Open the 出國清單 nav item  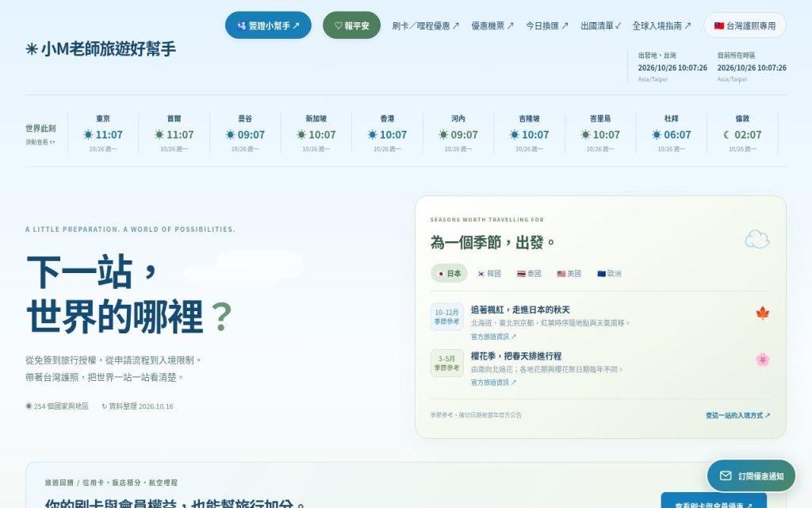click(x=601, y=26)
